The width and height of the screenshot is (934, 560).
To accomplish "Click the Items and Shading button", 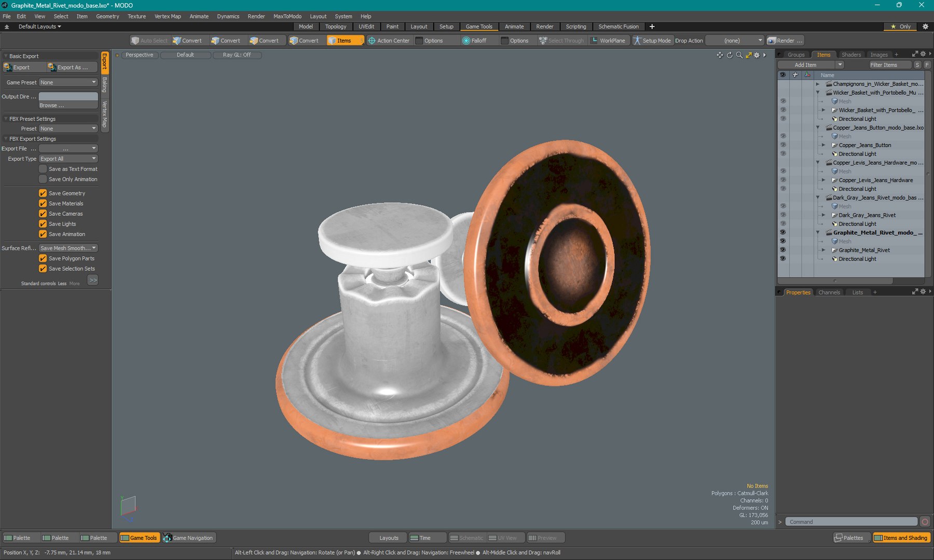I will click(x=901, y=538).
